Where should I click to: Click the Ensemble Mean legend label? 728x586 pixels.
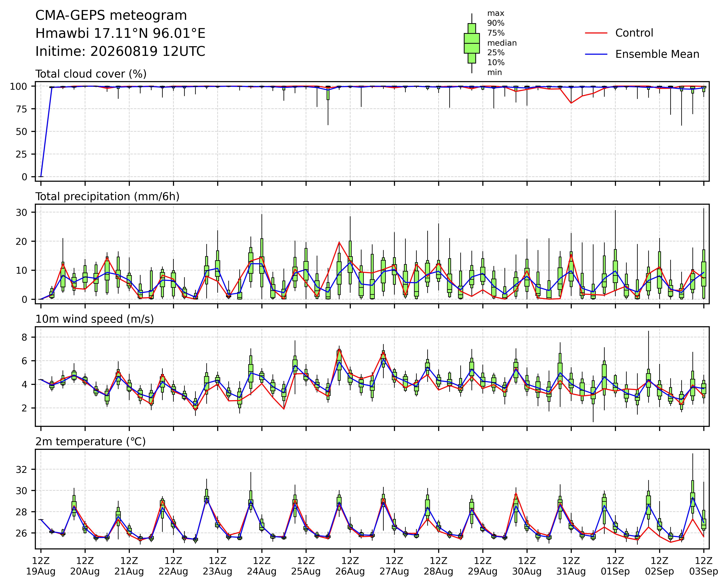click(x=657, y=54)
